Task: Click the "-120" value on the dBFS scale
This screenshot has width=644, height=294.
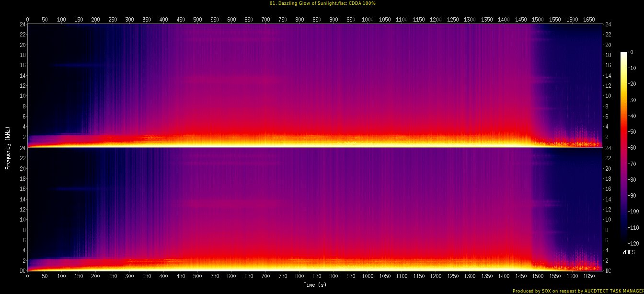Action: coord(634,244)
